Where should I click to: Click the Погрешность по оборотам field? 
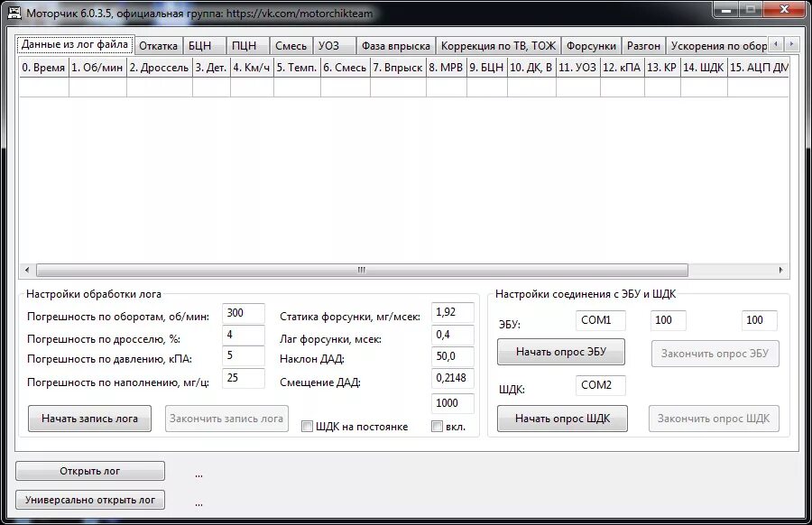244,313
